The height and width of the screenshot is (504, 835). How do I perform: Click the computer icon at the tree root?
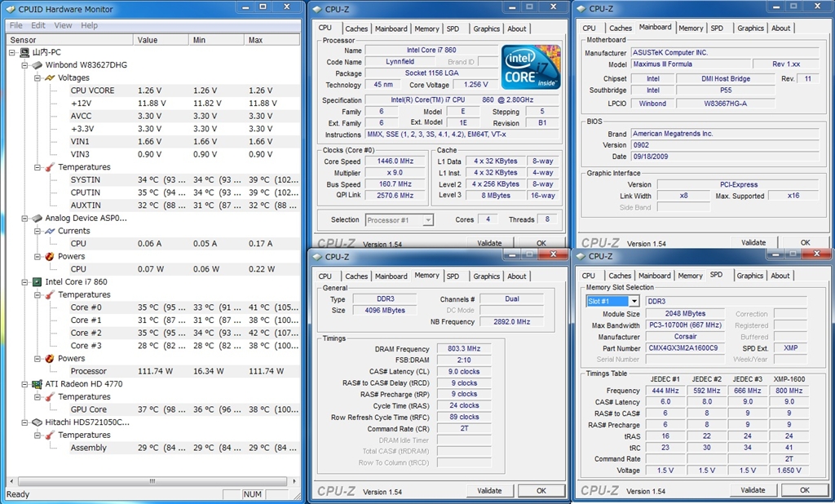24,52
